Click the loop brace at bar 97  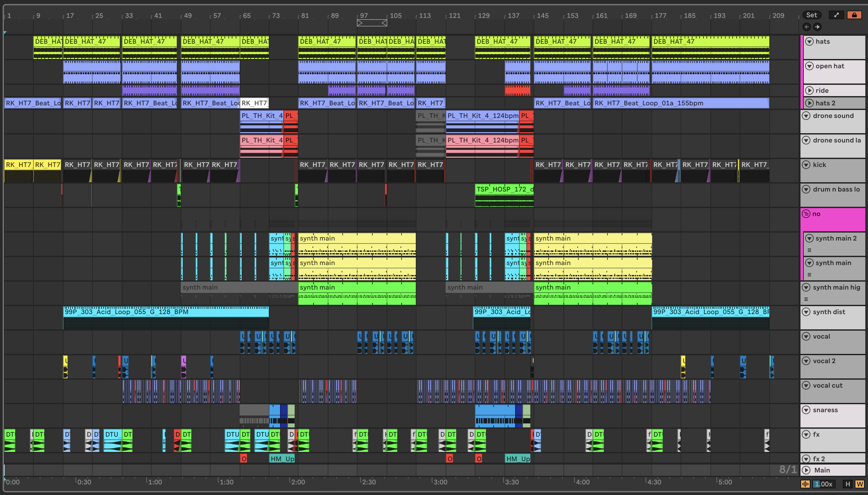pos(372,23)
